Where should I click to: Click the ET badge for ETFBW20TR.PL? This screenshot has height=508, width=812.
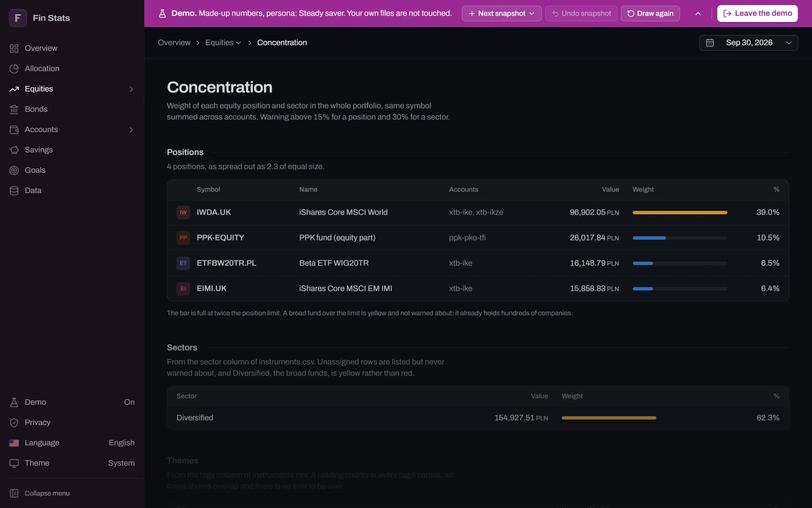(x=183, y=263)
